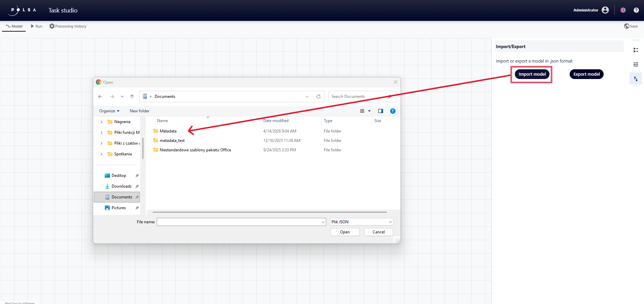
Task: Click the Administrator user account icon
Action: [605, 10]
